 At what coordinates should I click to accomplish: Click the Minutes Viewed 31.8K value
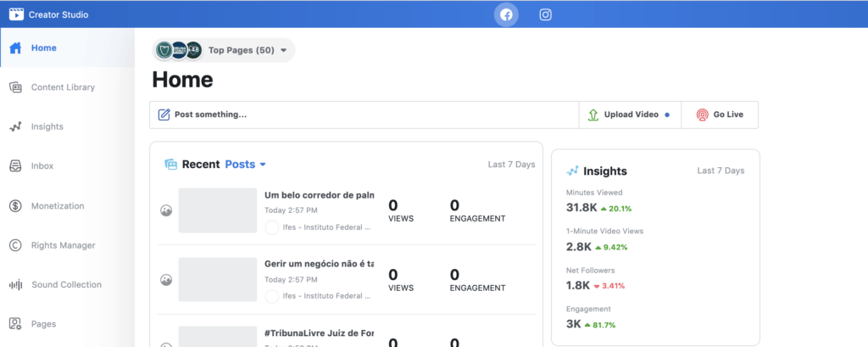581,208
